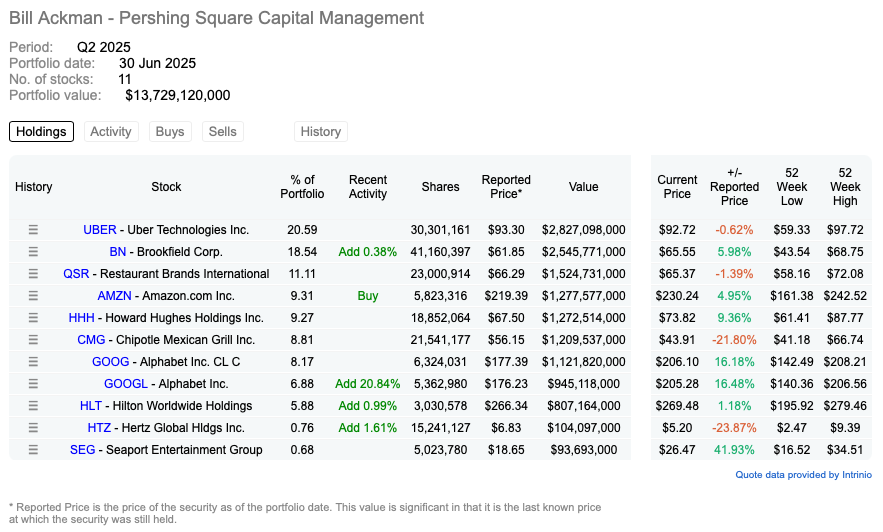Open history icon for Howard Hughes row
This screenshot has width=883, height=532.
click(x=33, y=318)
